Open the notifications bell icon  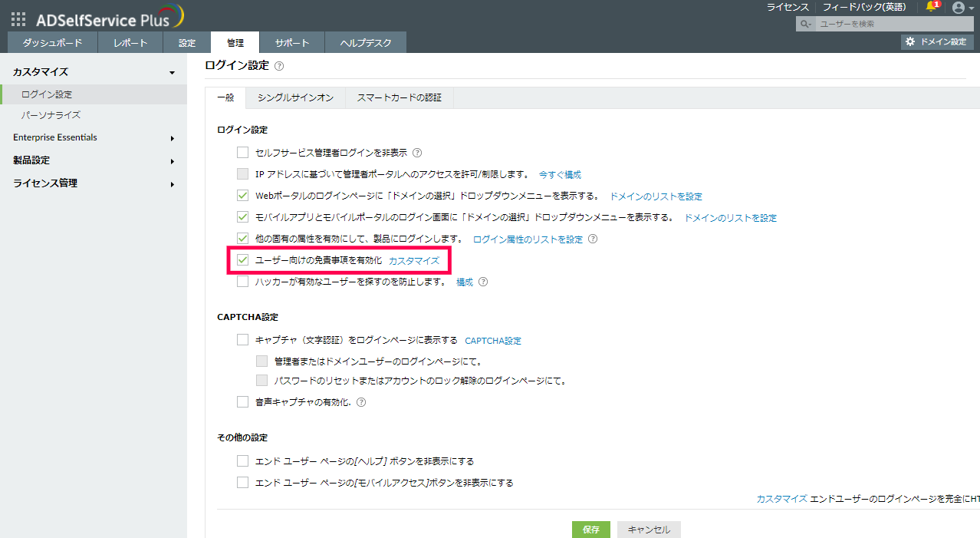(x=932, y=7)
